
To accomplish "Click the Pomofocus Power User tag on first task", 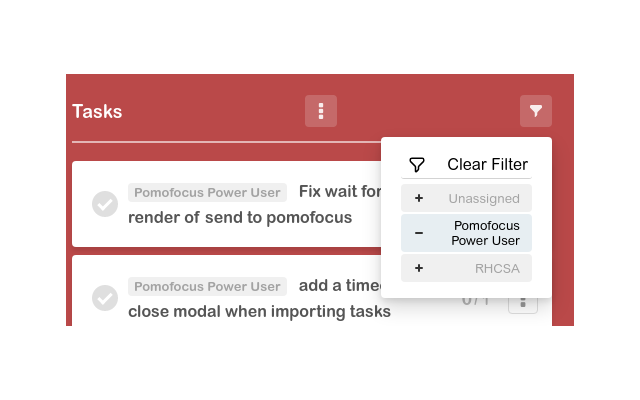I will 207,192.
